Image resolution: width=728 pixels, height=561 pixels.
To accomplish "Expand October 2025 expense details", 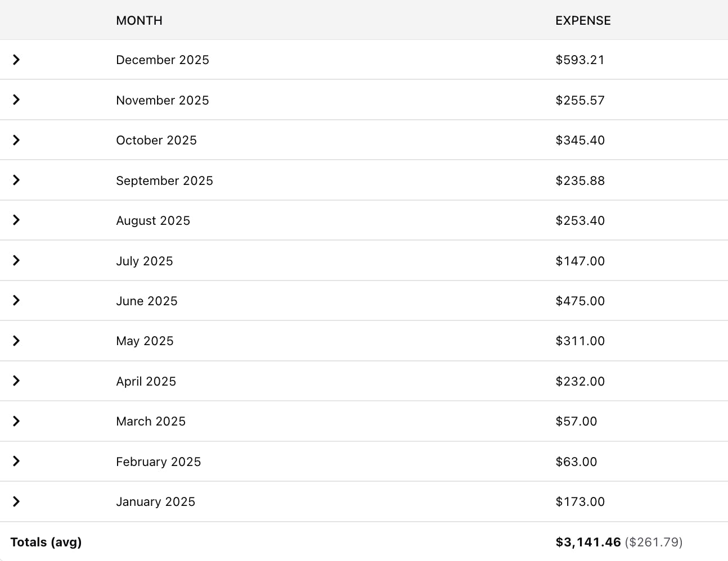I will pos(16,140).
